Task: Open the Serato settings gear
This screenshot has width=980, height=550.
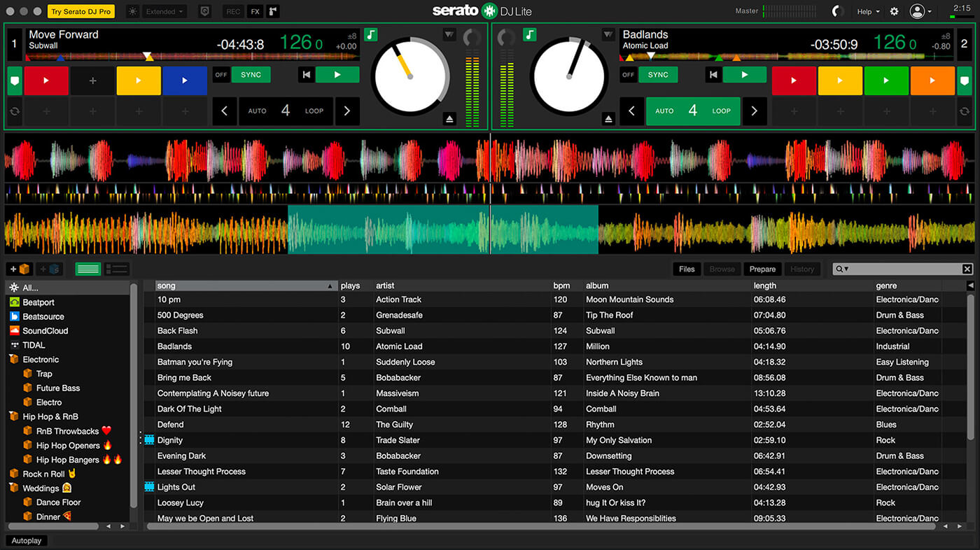Action: click(894, 11)
